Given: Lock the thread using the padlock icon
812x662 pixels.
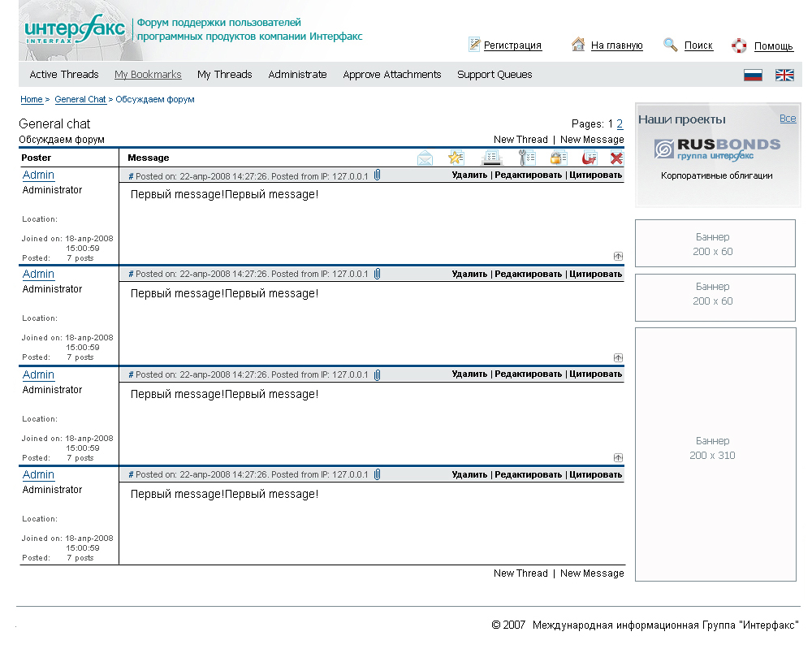Looking at the screenshot, I should point(558,158).
